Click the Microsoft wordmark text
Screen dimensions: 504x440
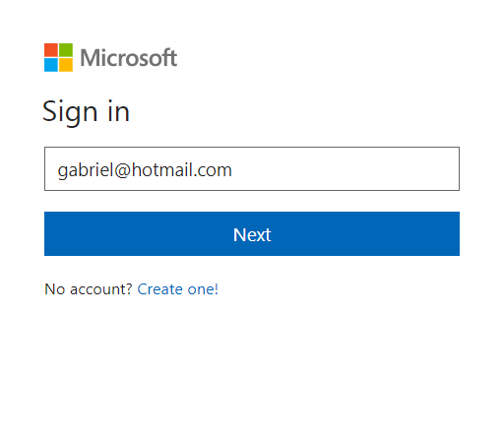[129, 58]
